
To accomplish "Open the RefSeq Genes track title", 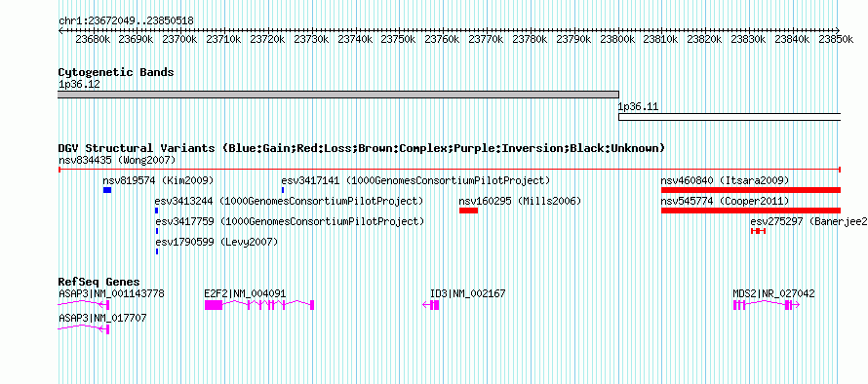I will (x=99, y=283).
